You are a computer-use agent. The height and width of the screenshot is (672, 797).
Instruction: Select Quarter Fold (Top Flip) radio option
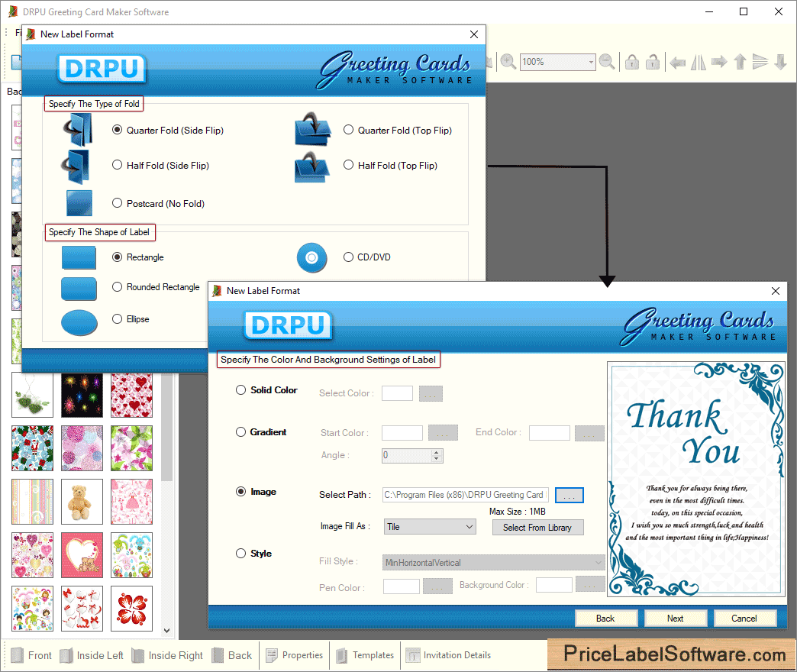click(349, 130)
